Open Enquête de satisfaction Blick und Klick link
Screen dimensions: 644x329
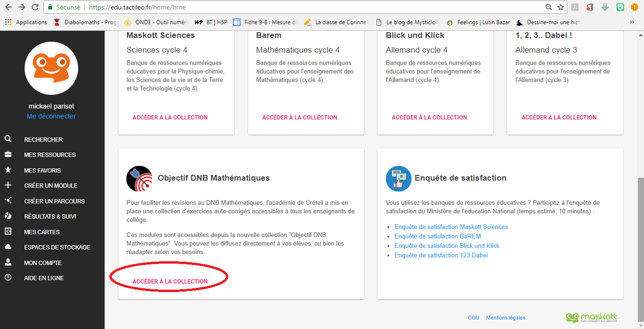click(x=447, y=246)
